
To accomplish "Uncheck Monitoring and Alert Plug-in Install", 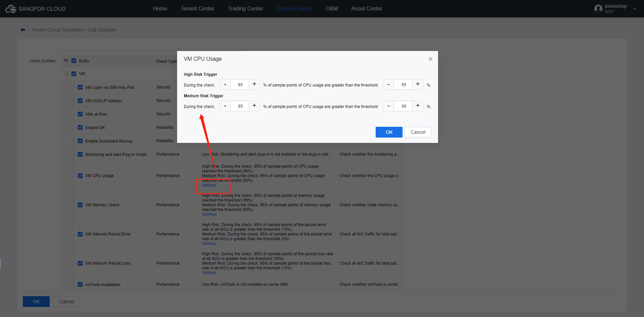I will tap(80, 154).
